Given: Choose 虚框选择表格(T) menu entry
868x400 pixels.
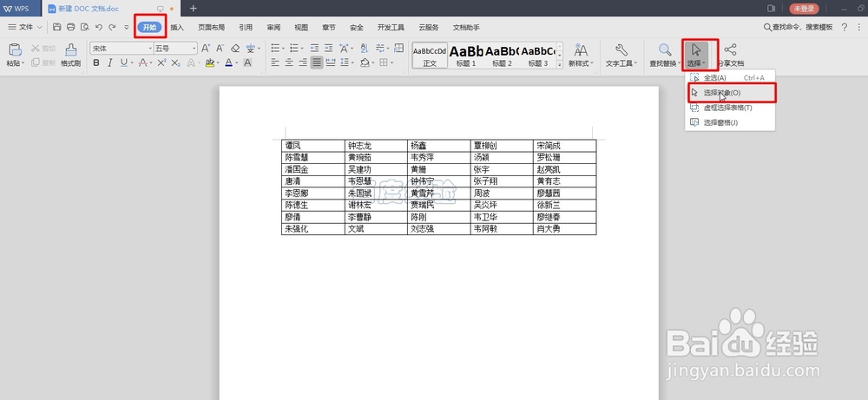Looking at the screenshot, I should [730, 108].
